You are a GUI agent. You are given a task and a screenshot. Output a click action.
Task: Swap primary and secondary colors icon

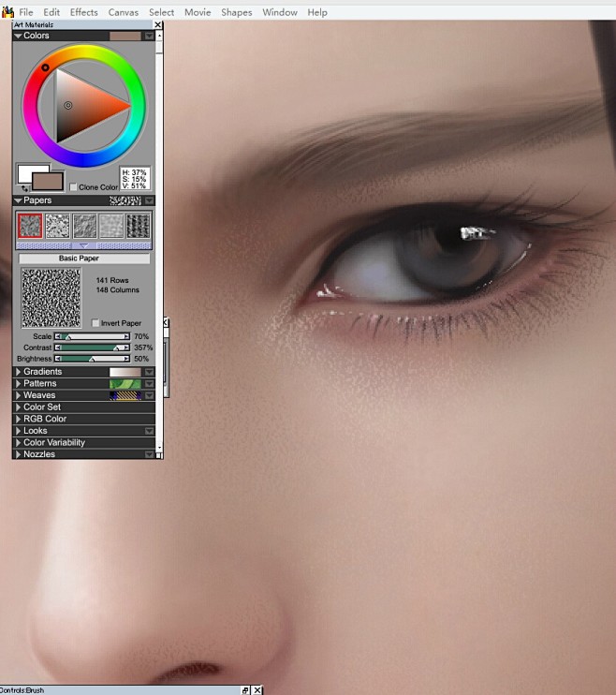[x=24, y=188]
